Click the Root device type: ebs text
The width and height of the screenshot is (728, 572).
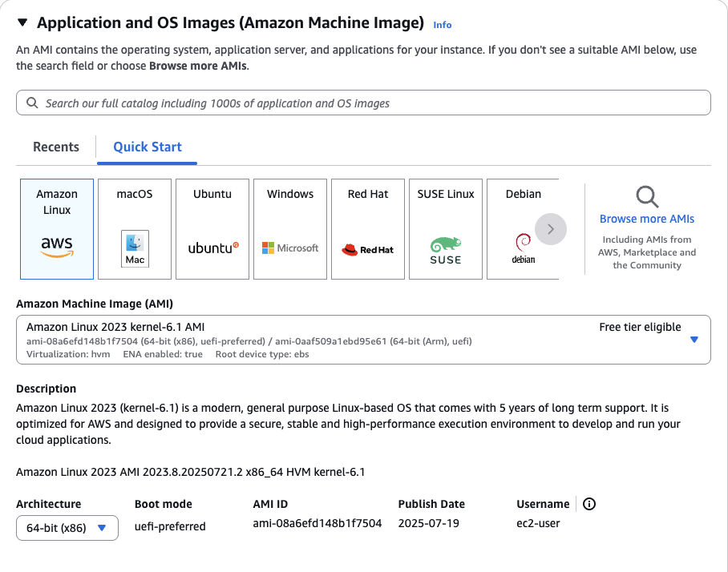[262, 354]
